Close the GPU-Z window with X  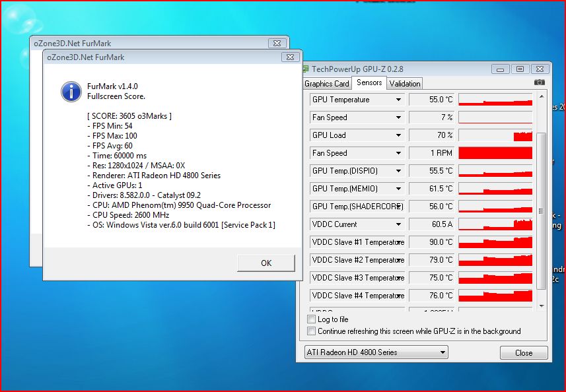pos(540,69)
